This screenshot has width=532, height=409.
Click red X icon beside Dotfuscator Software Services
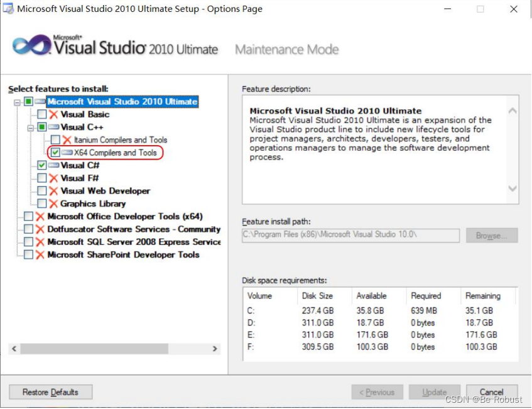click(40, 229)
